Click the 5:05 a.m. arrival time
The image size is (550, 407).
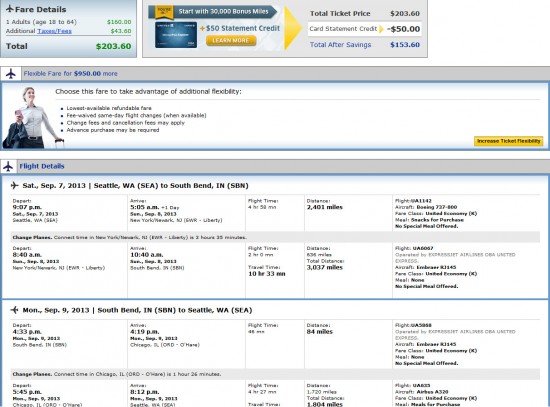(x=145, y=207)
